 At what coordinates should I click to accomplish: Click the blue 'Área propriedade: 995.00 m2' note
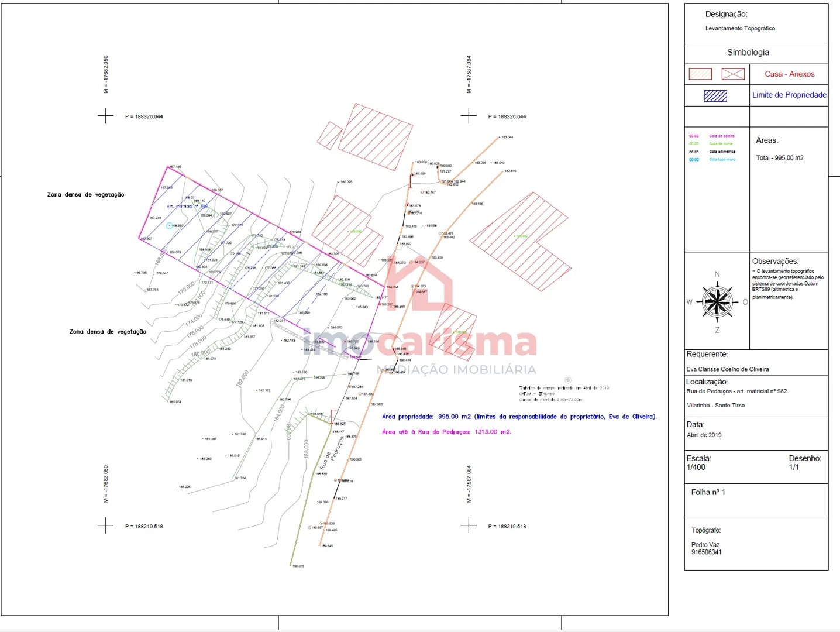pos(519,417)
